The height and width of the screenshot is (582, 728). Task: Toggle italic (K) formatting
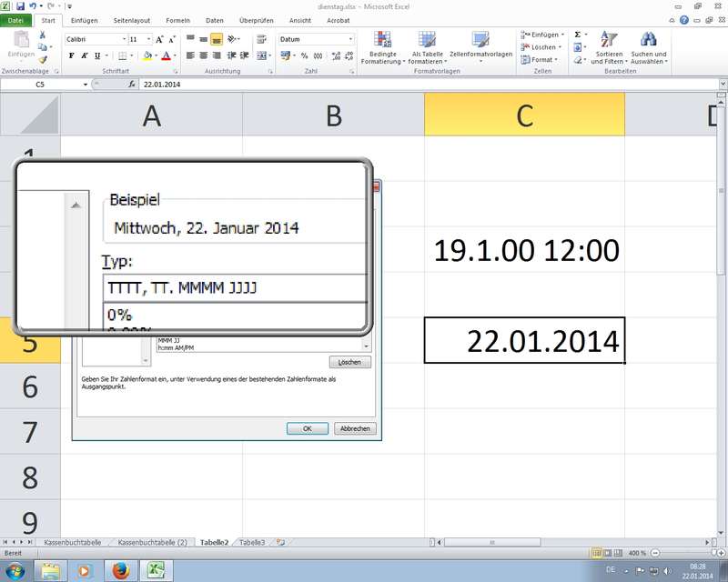point(84,55)
